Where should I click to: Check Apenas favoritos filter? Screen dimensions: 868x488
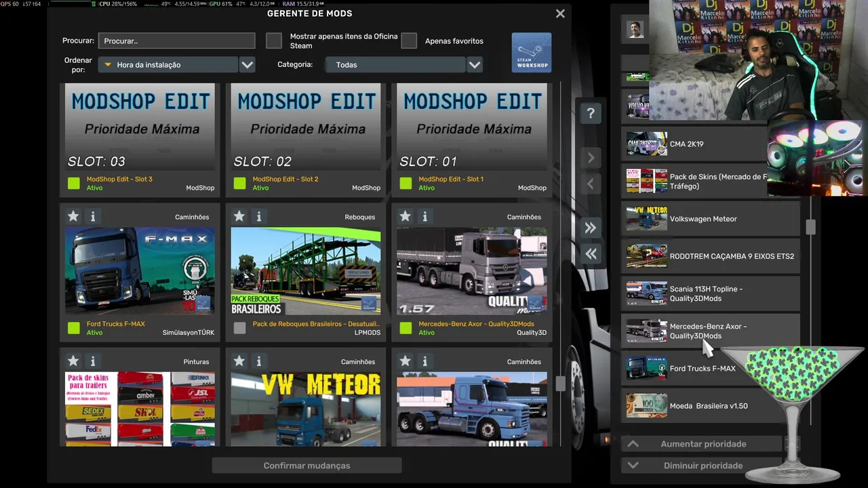pos(409,41)
